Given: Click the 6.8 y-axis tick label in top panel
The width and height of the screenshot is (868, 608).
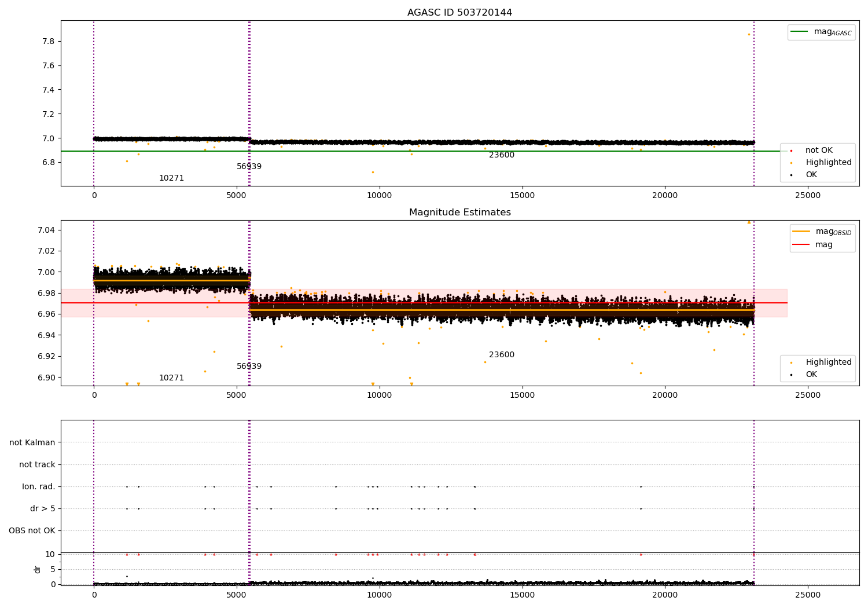Looking at the screenshot, I should pos(49,162).
